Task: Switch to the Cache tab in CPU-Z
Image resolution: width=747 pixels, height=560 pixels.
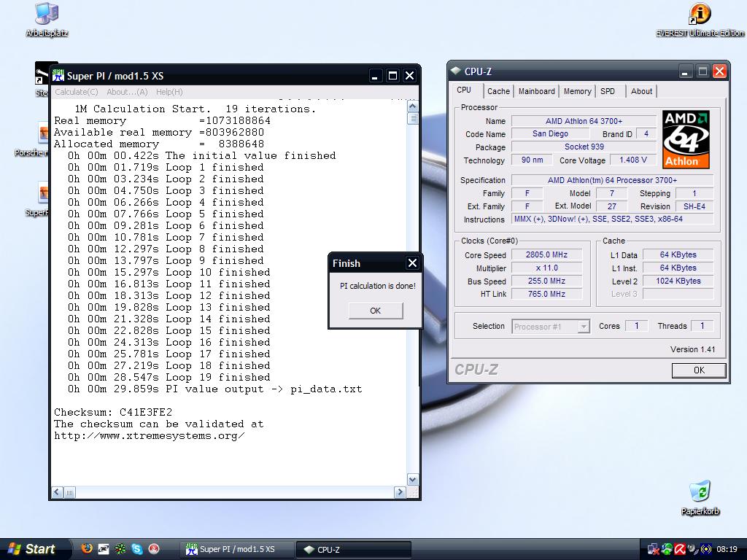Action: pos(498,91)
